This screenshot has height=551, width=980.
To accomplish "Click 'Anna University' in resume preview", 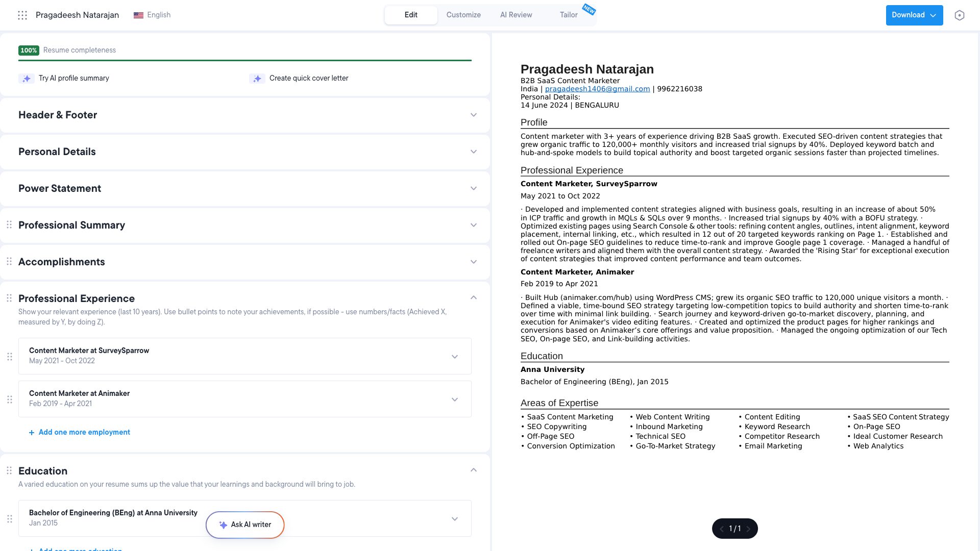I will coord(553,370).
